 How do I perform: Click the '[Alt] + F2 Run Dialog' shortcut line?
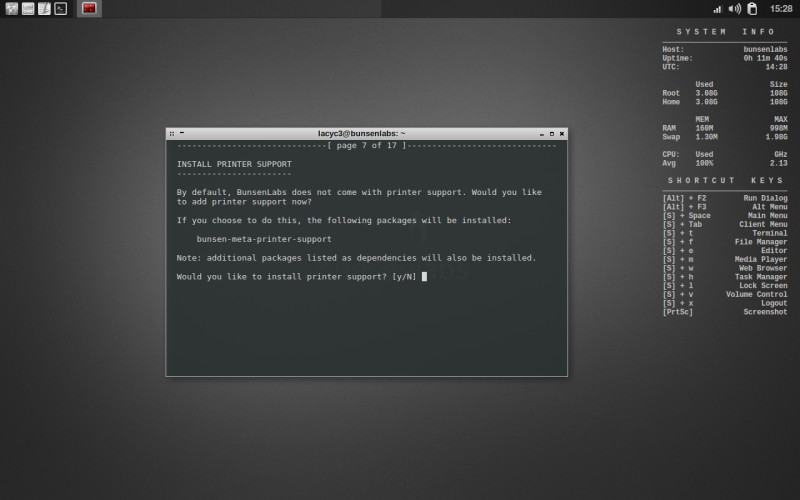(x=724, y=198)
